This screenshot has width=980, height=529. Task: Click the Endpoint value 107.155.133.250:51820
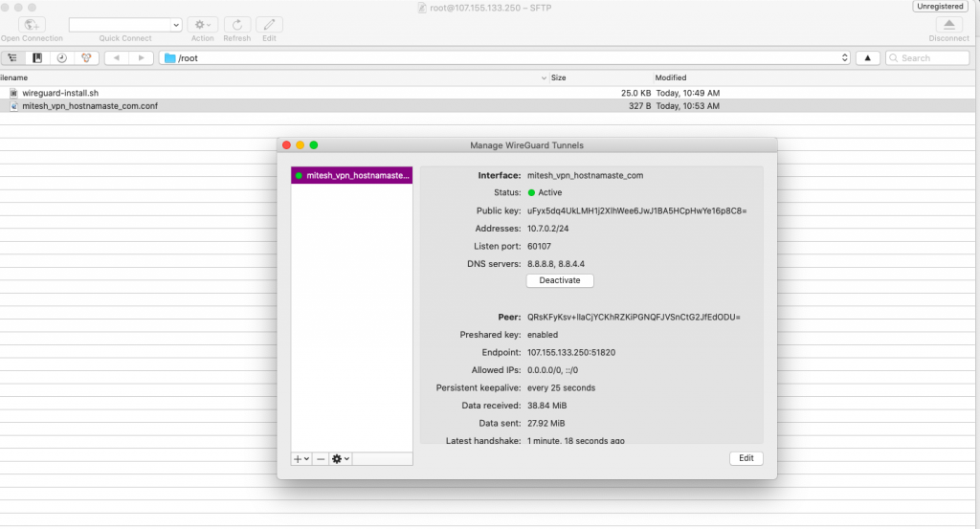pyautogui.click(x=571, y=353)
